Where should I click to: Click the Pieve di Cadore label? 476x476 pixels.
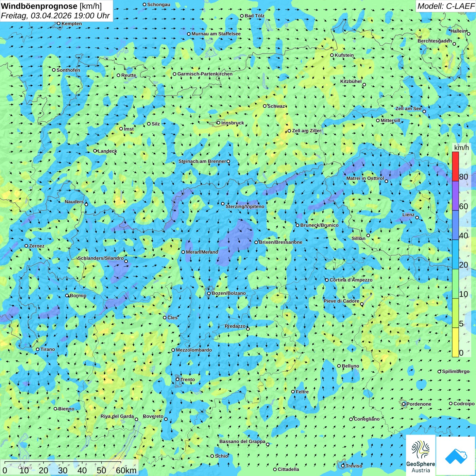341,301
